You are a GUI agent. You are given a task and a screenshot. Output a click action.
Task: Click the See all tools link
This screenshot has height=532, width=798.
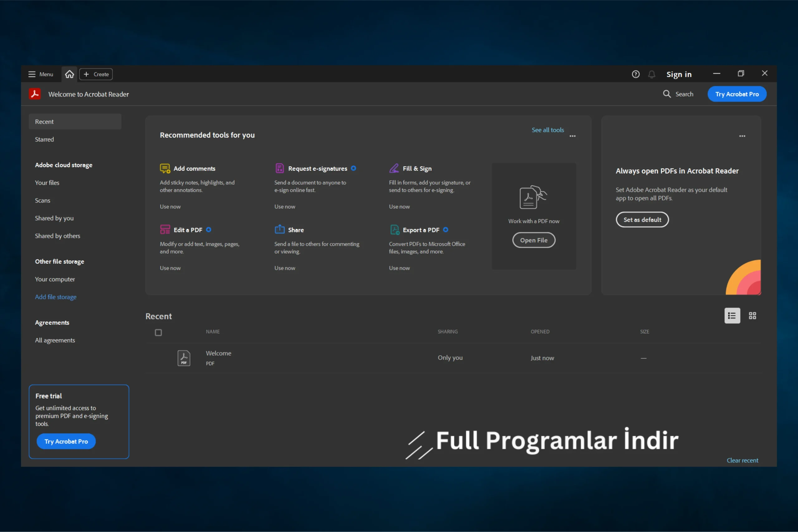[x=548, y=130]
